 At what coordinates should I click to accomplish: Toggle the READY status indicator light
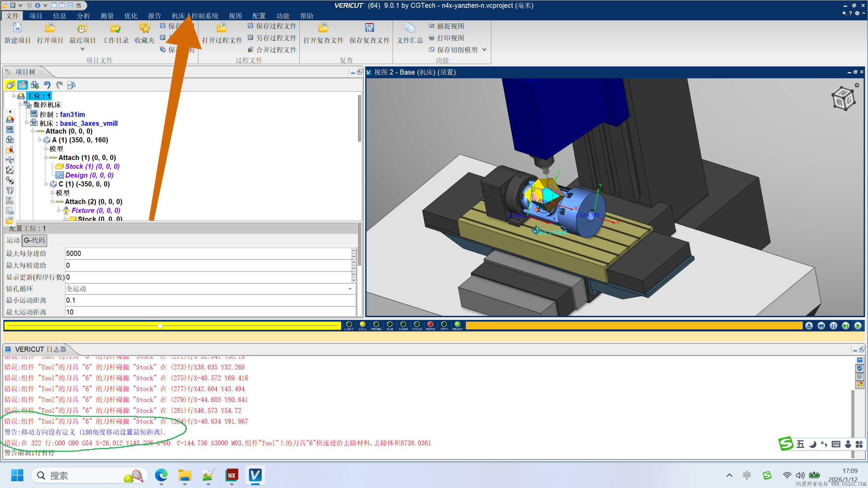tap(457, 324)
